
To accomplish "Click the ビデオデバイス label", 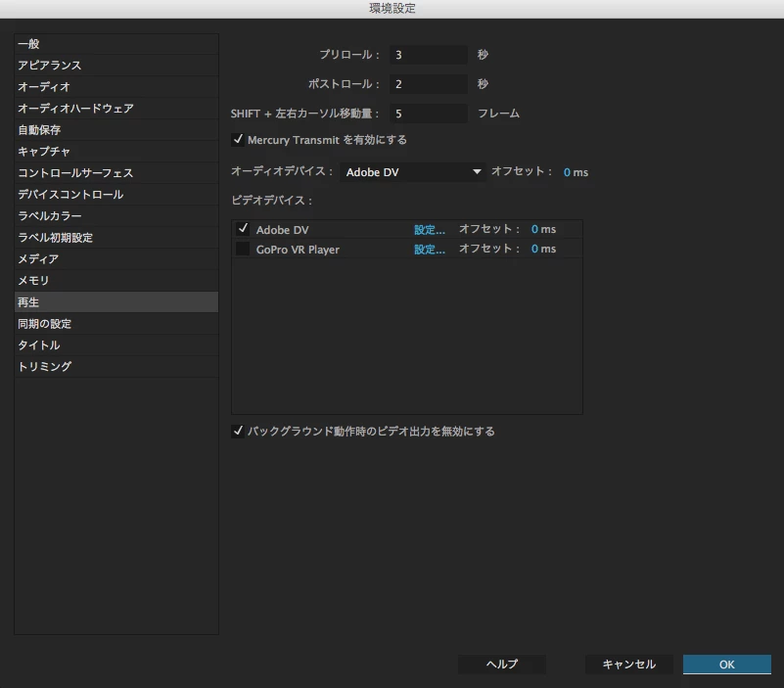I will pyautogui.click(x=271, y=201).
